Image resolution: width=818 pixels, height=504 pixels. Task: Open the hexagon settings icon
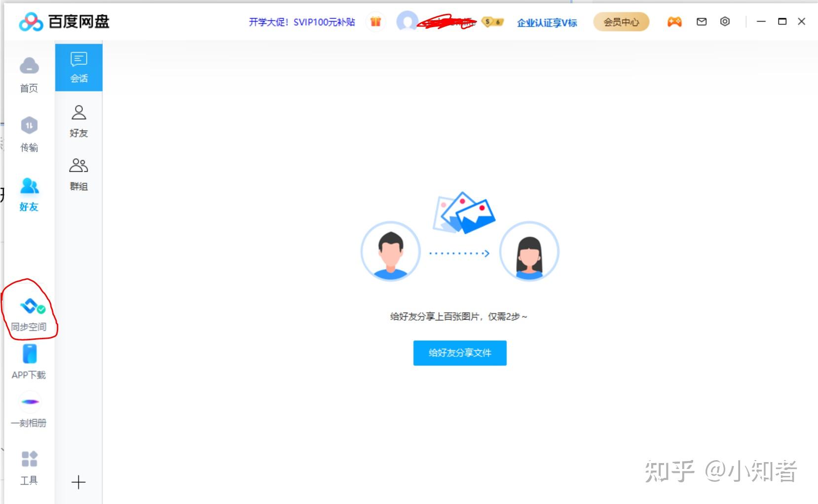[725, 21]
